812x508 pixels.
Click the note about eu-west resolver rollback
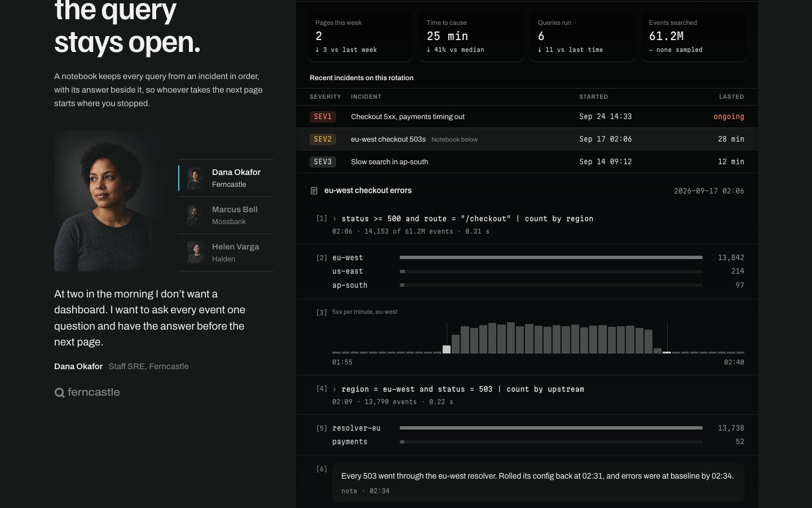pos(538,483)
